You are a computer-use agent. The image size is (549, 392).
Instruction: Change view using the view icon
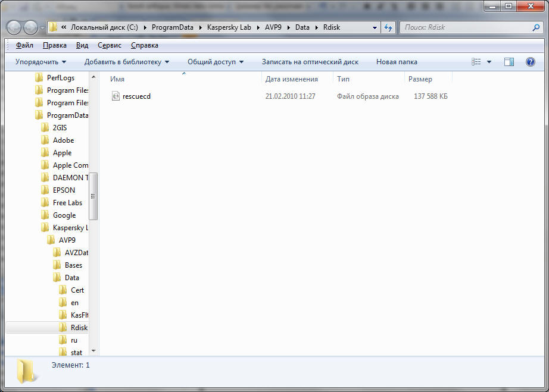click(476, 62)
